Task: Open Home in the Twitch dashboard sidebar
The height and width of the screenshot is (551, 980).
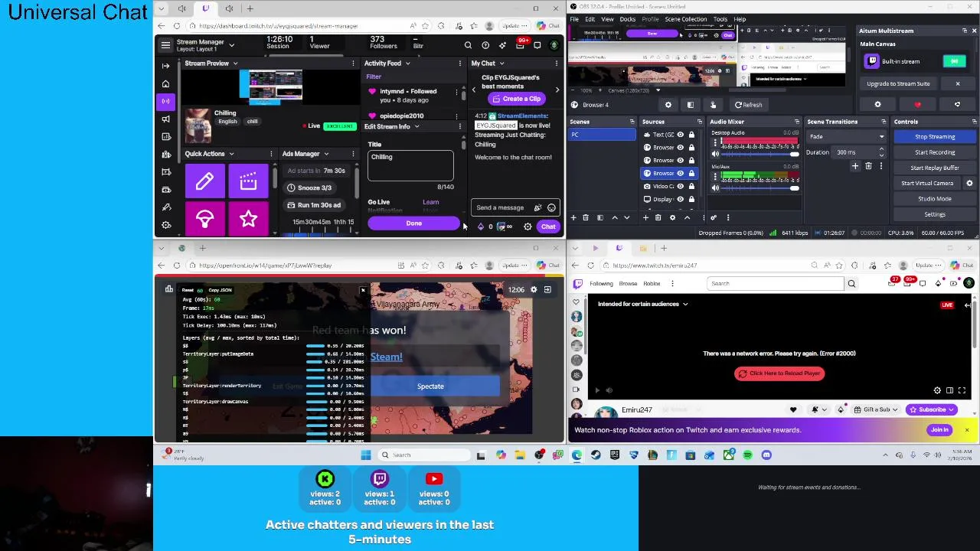Action: (x=165, y=83)
